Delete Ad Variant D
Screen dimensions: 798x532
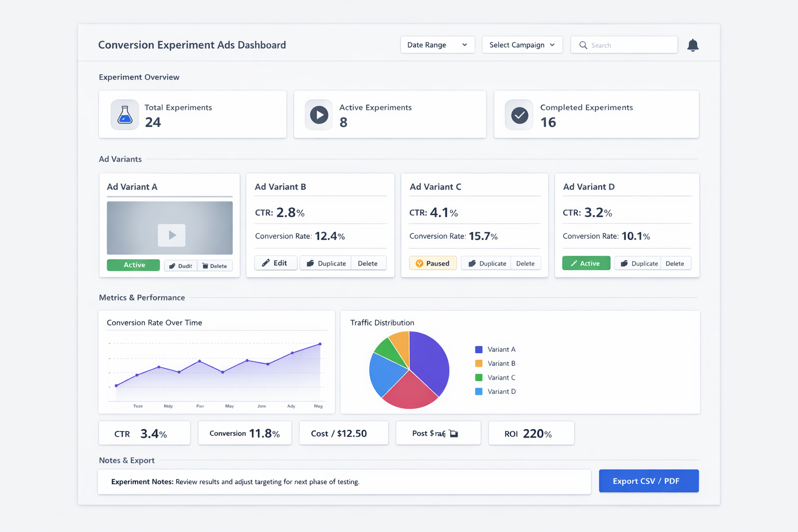674,263
